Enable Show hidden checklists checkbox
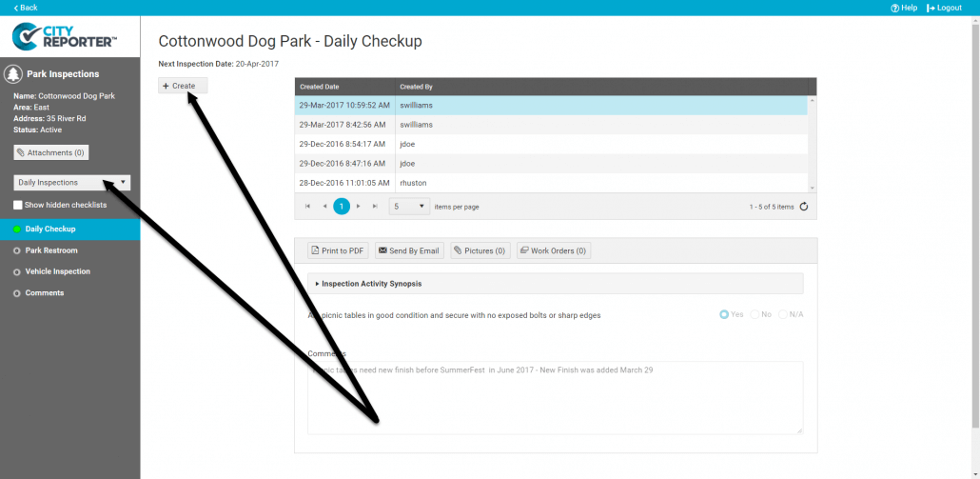Viewport: 980px width, 479px height. pos(18,205)
